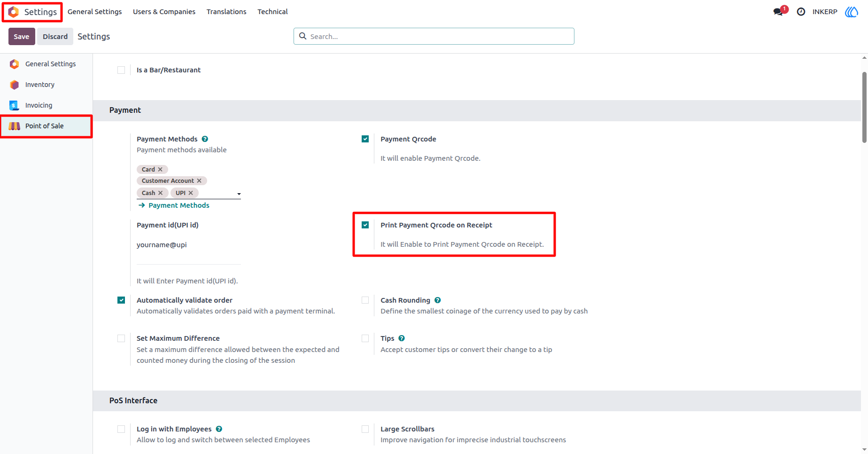This screenshot has width=868, height=454.
Task: Click the user avatar logo at top right
Action: point(852,12)
